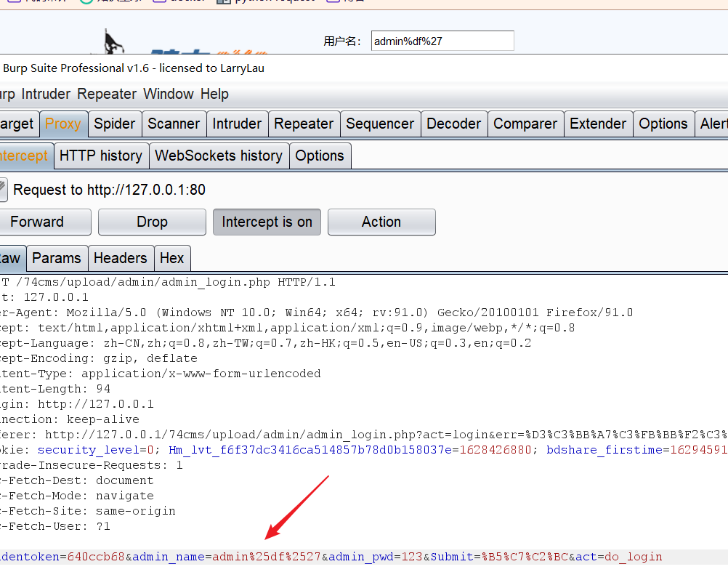Click the Sec-Fetch-Dest document line
728x588 pixels.
[76, 480]
